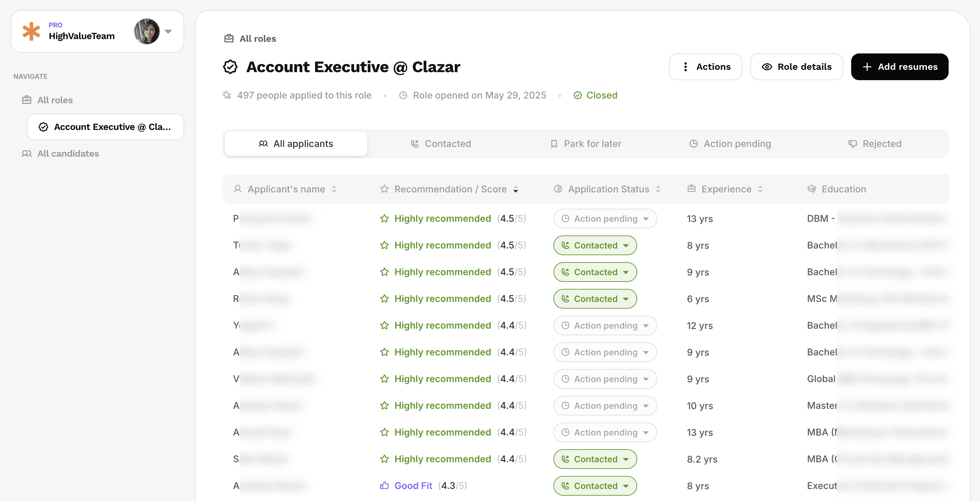The image size is (980, 501).
Task: Click the graduation cap icon in Education header
Action: point(811,189)
